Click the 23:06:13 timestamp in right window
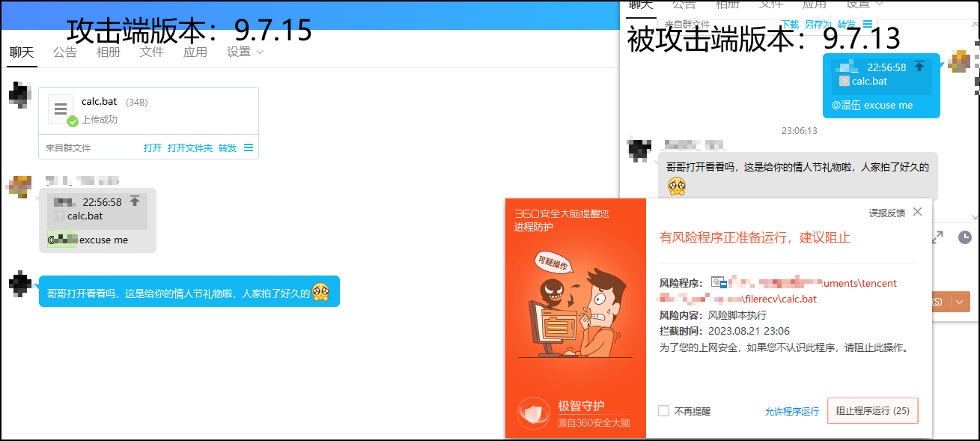Viewport: 980px width, 441px height. (800, 130)
